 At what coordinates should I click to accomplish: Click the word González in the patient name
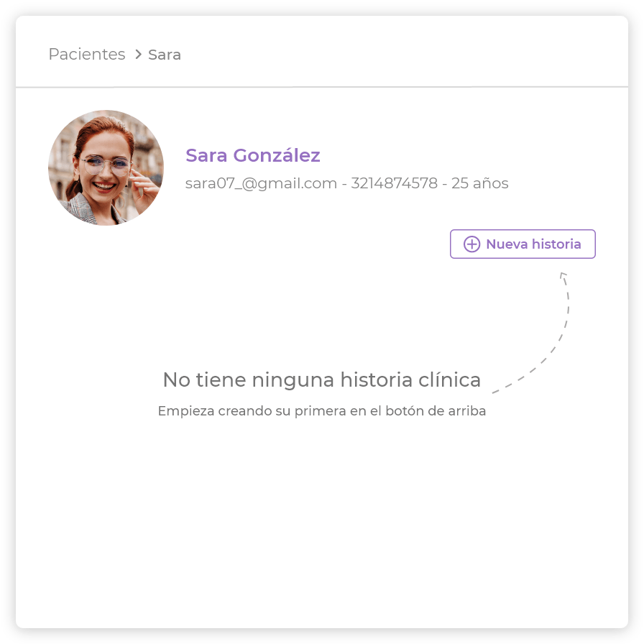click(x=277, y=155)
